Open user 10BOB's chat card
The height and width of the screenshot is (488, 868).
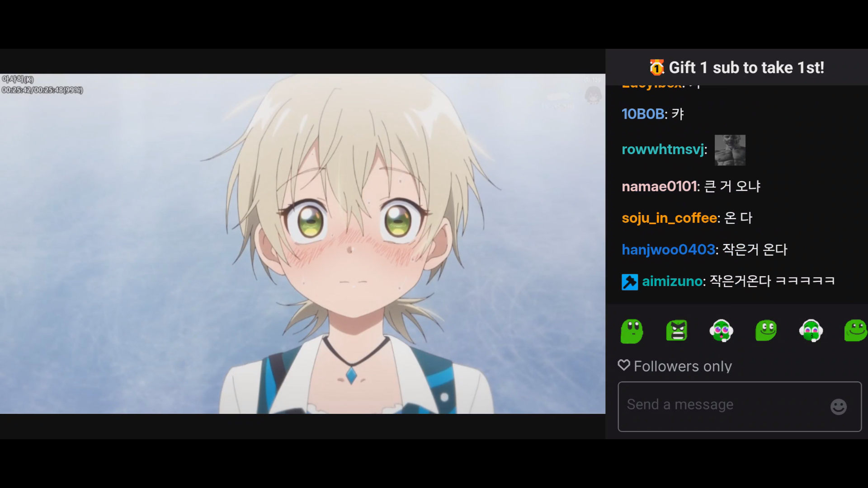[x=643, y=114]
